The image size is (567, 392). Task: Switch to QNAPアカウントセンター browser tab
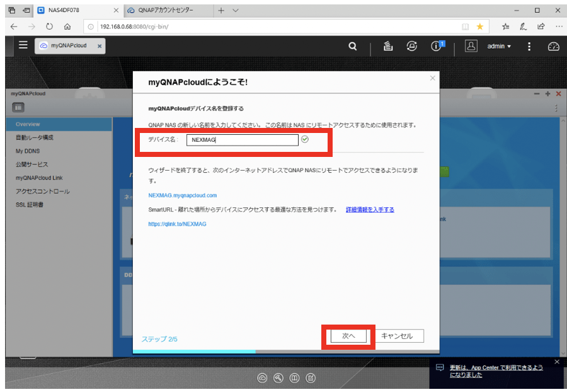168,10
